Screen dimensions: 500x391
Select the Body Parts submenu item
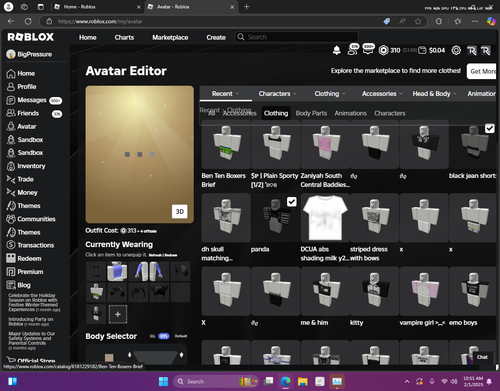[311, 113]
